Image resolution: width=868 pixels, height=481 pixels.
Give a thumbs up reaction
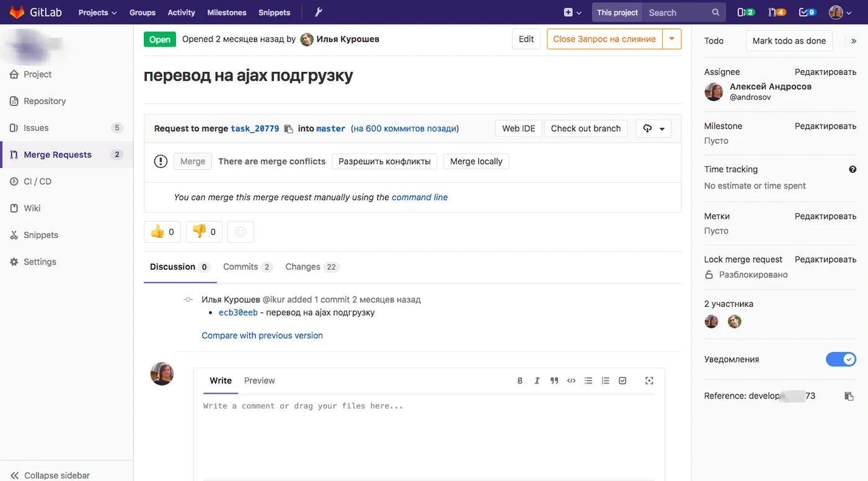coord(162,232)
